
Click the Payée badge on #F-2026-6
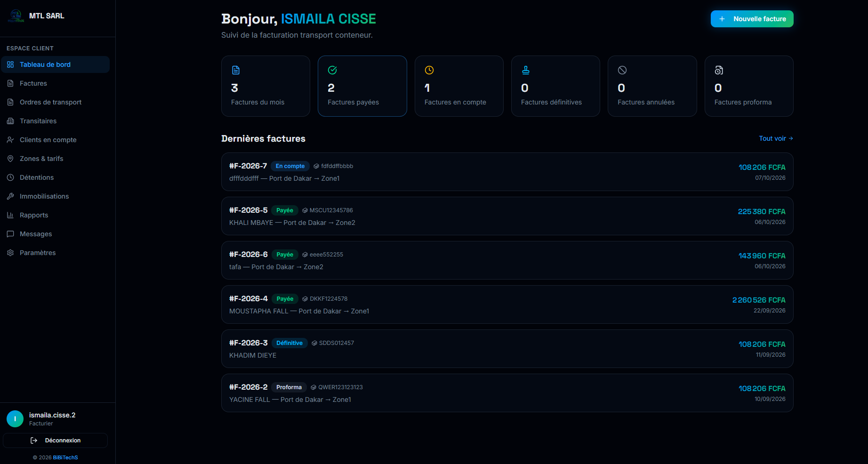285,255
